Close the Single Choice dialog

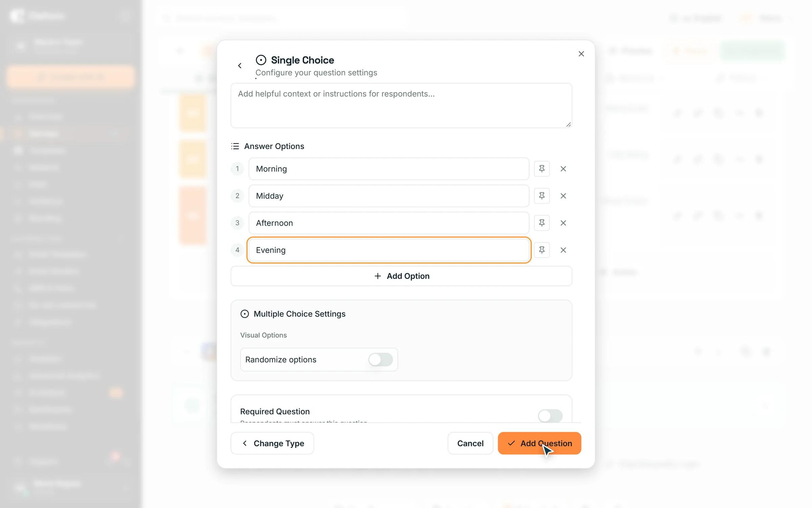coord(581,54)
